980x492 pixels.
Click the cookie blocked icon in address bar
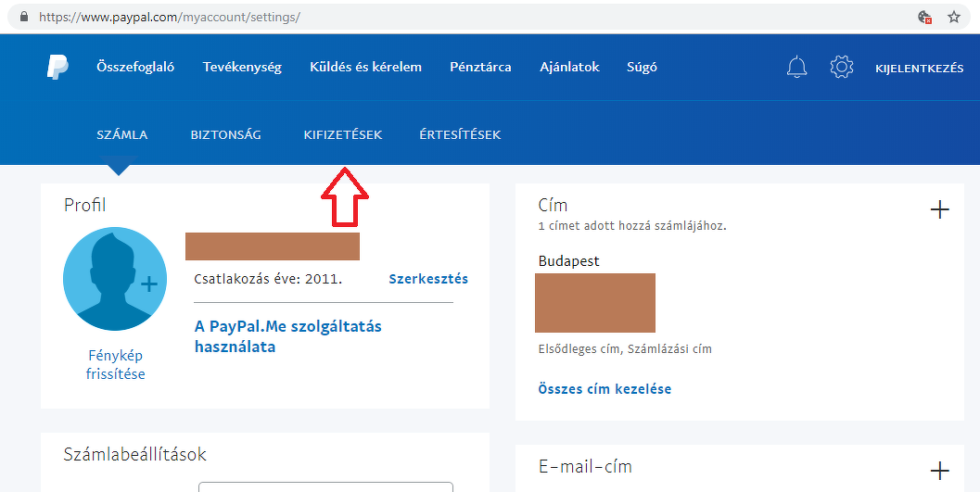click(x=925, y=17)
